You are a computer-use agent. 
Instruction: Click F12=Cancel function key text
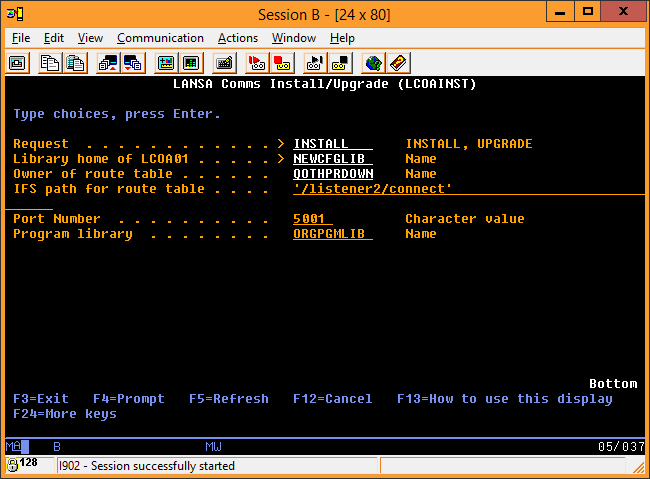click(x=332, y=399)
